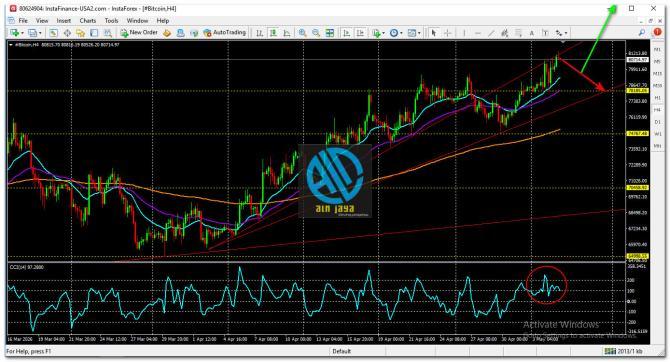Select the Trendline drawing tool

[x=491, y=33]
